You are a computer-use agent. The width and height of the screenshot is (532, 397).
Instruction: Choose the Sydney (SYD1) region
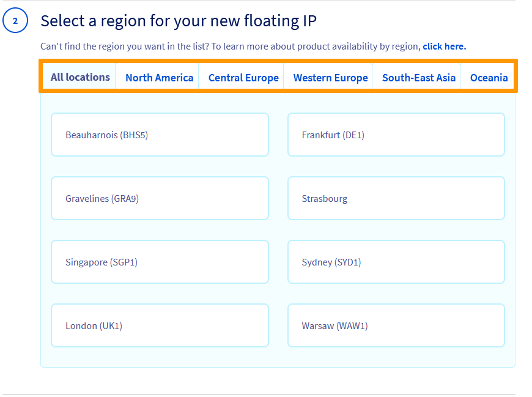396,262
